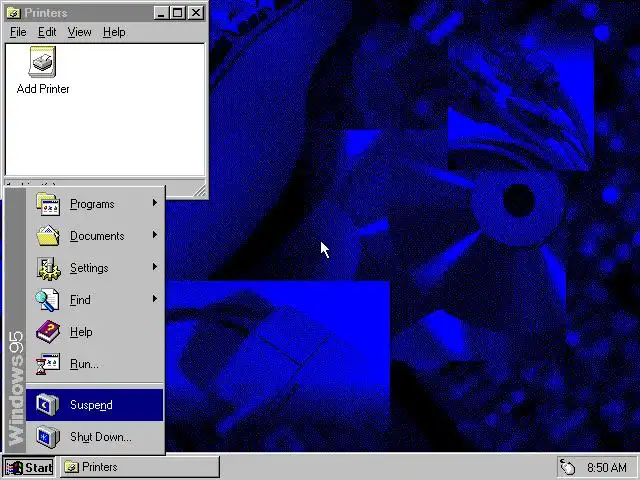Screen dimensions: 640x480
Task: Close the Printers window
Action: pyautogui.click(x=196, y=13)
